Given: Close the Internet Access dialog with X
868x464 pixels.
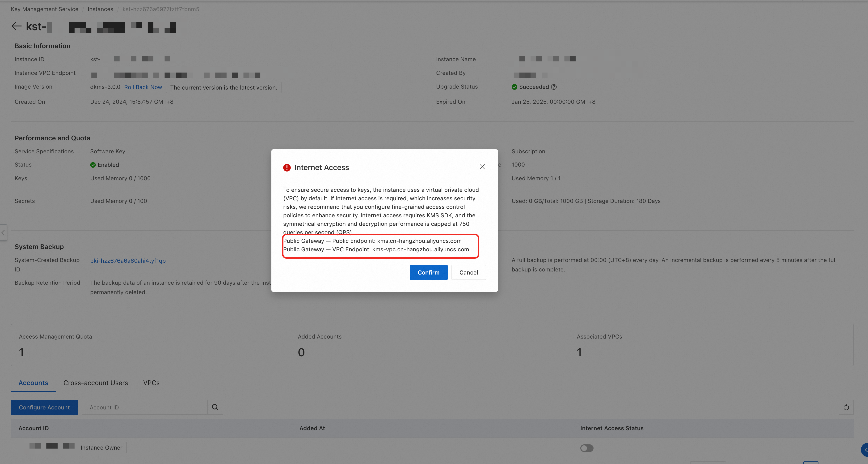Looking at the screenshot, I should 482,167.
